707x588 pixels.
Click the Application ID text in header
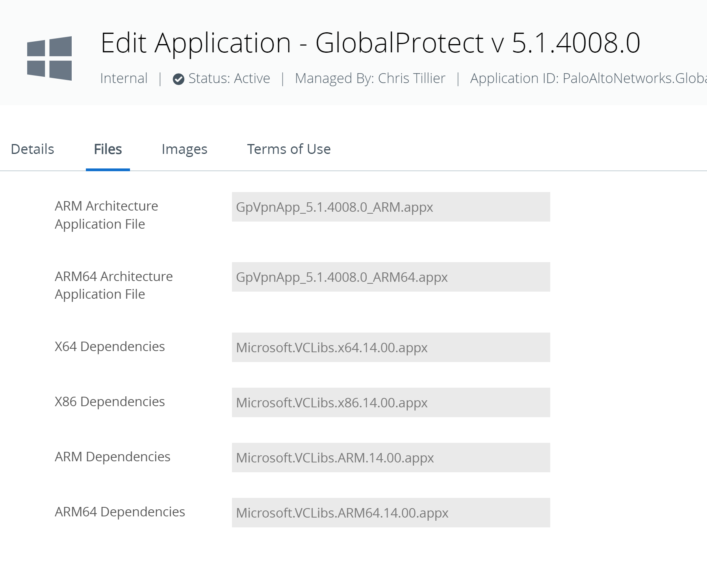[x=588, y=78]
